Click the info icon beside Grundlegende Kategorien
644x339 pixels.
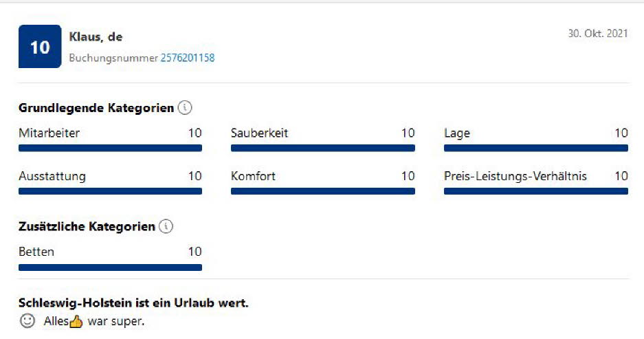pyautogui.click(x=185, y=108)
